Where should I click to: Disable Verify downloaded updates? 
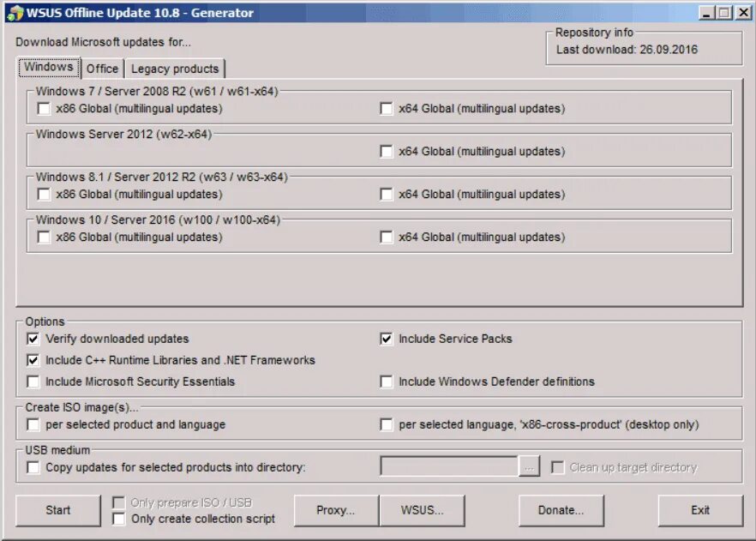pos(33,339)
